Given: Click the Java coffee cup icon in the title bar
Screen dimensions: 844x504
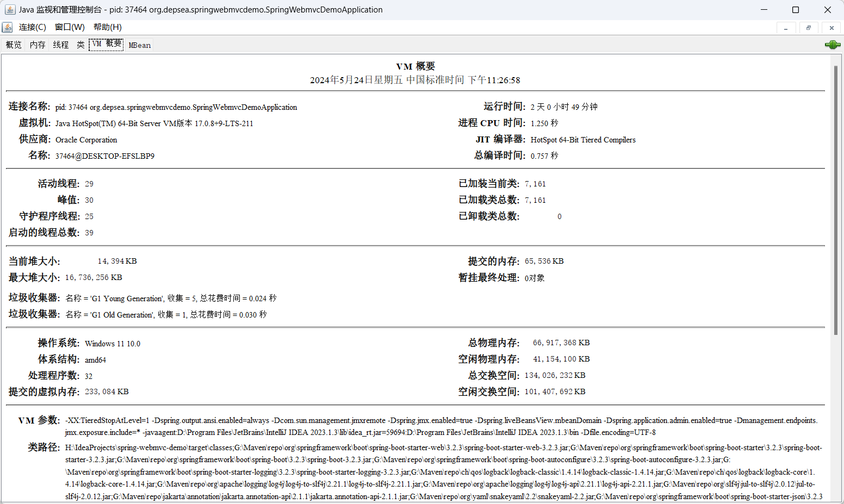Looking at the screenshot, I should coord(10,10).
